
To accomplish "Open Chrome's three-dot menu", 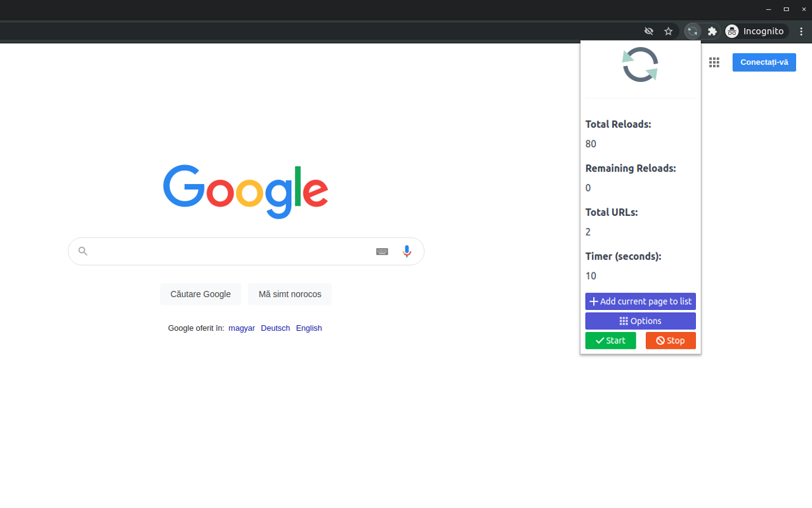I will 802,31.
